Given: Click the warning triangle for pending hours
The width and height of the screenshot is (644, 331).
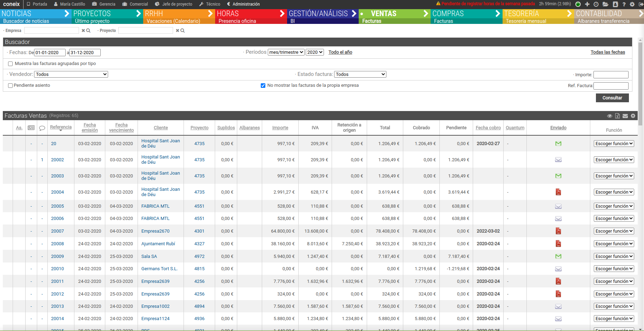Looking at the screenshot, I should point(438,4).
